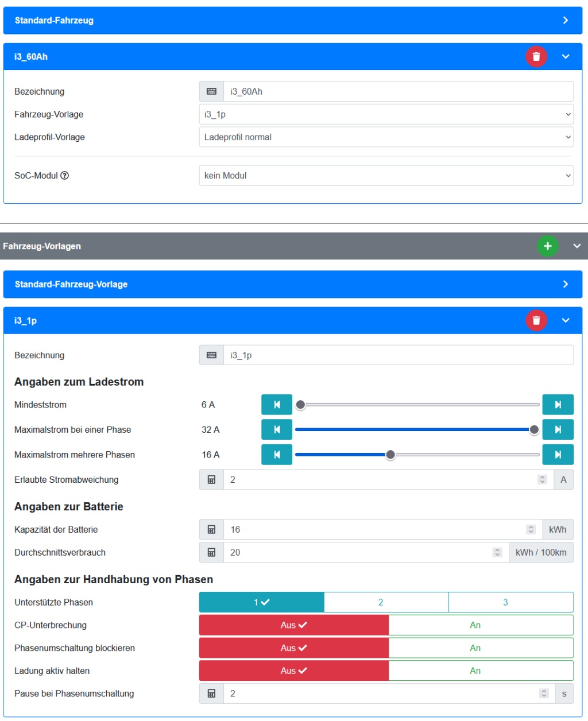588x721 pixels.
Task: Collapse the i3_60Ah panel chevron
Action: pyautogui.click(x=566, y=57)
